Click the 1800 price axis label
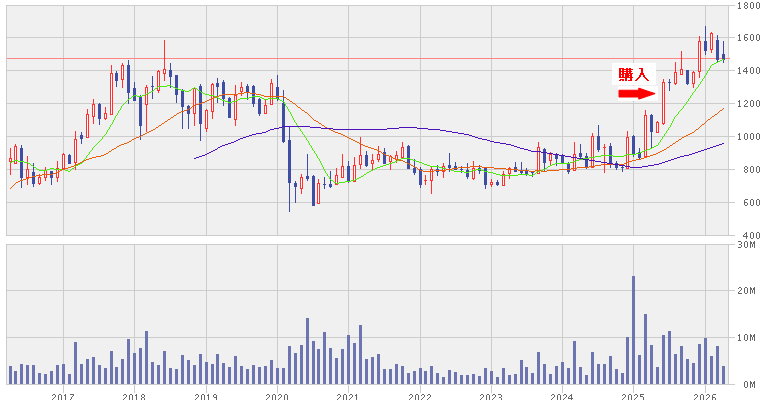 [746, 6]
